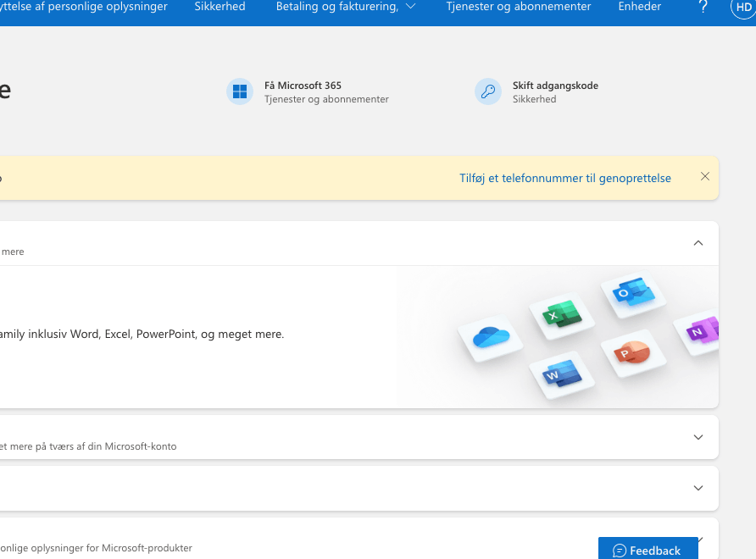This screenshot has width=756, height=559.
Task: Click 'oplysninger for Microsoft-produkter' text
Action: [96, 548]
